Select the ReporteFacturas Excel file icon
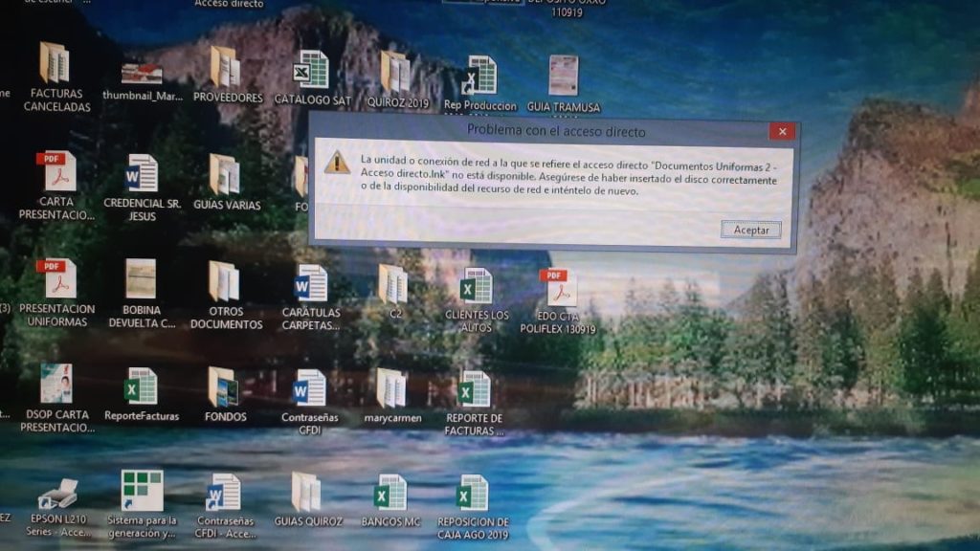Viewport: 980px width, 551px height. [141, 387]
